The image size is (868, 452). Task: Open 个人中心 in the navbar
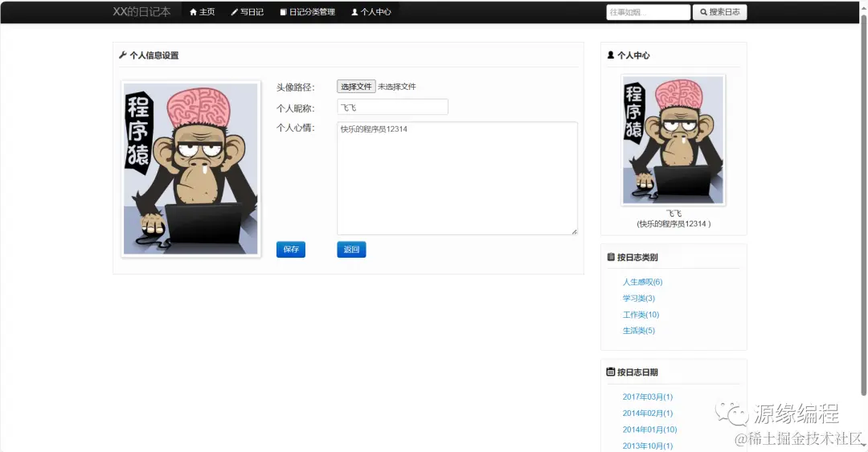click(x=371, y=11)
